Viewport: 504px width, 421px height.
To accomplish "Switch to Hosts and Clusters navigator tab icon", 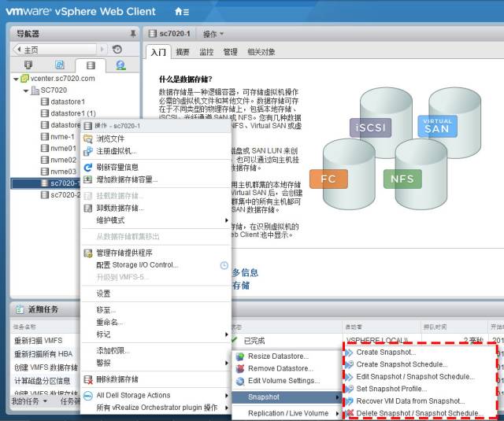I will 28,65.
